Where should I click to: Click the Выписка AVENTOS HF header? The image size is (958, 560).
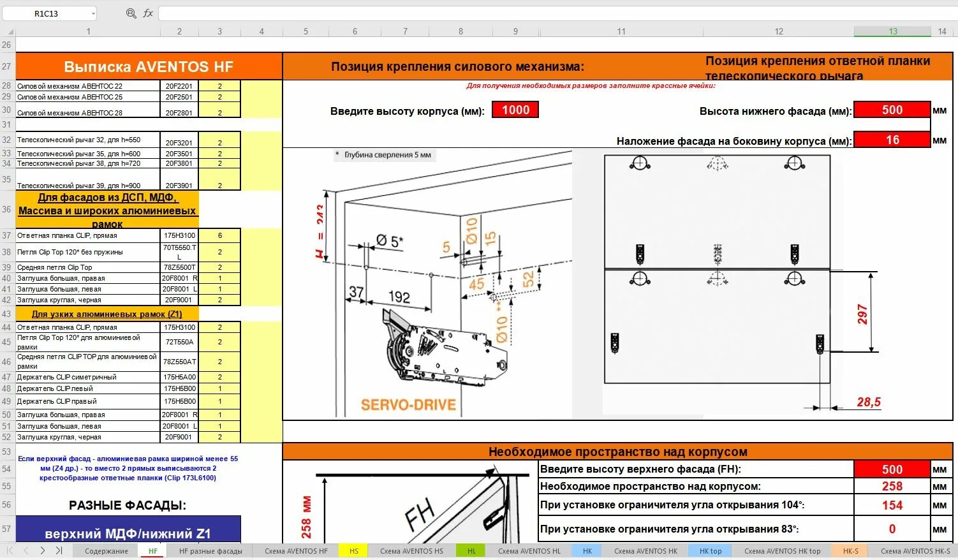tap(149, 66)
